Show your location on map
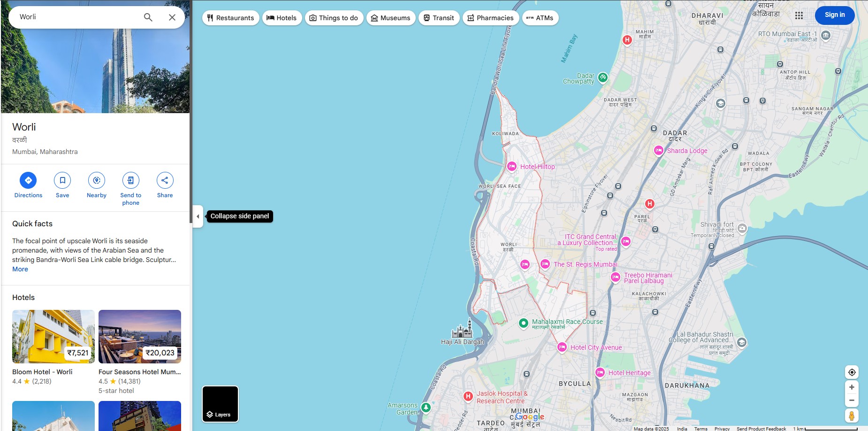The height and width of the screenshot is (431, 868). coord(852,372)
